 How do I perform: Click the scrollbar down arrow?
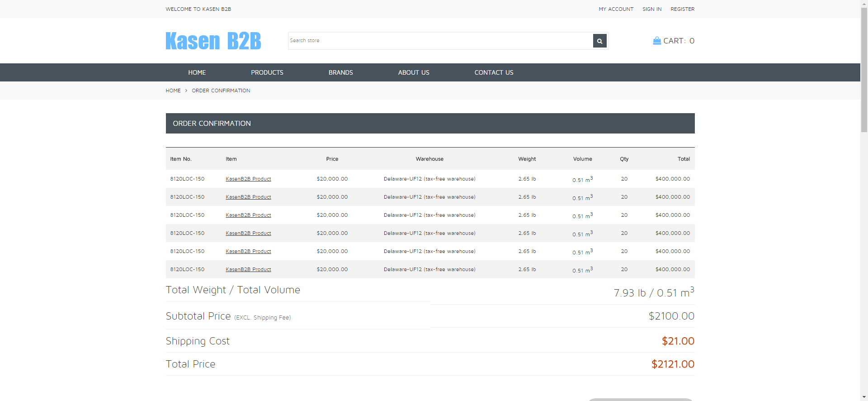(864, 397)
